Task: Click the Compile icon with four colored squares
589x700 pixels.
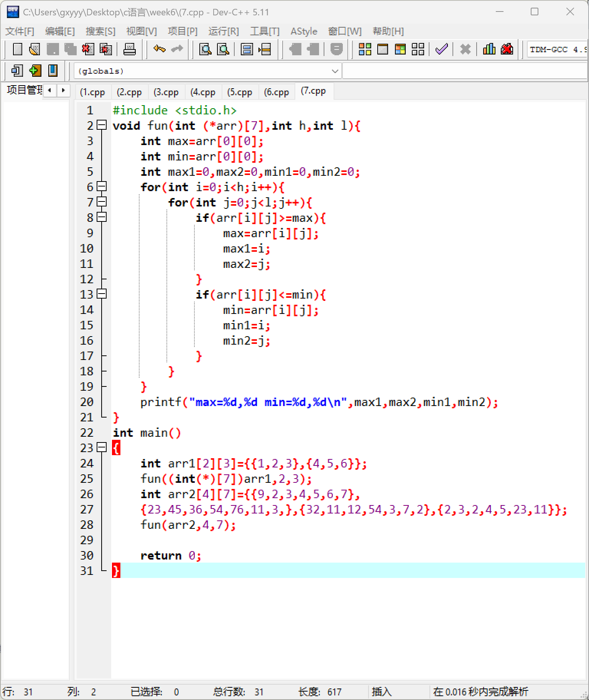Action: pos(365,49)
